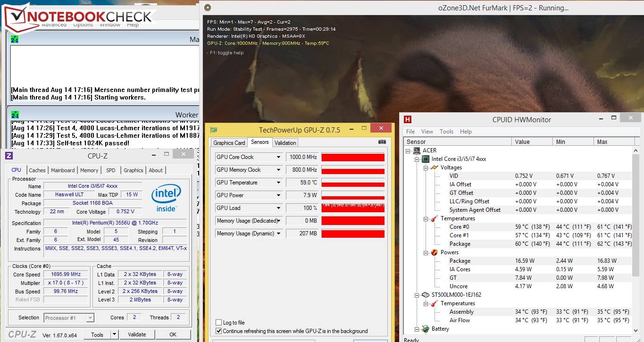Open the GPU Memory Clock sensor dropdown

(279, 170)
